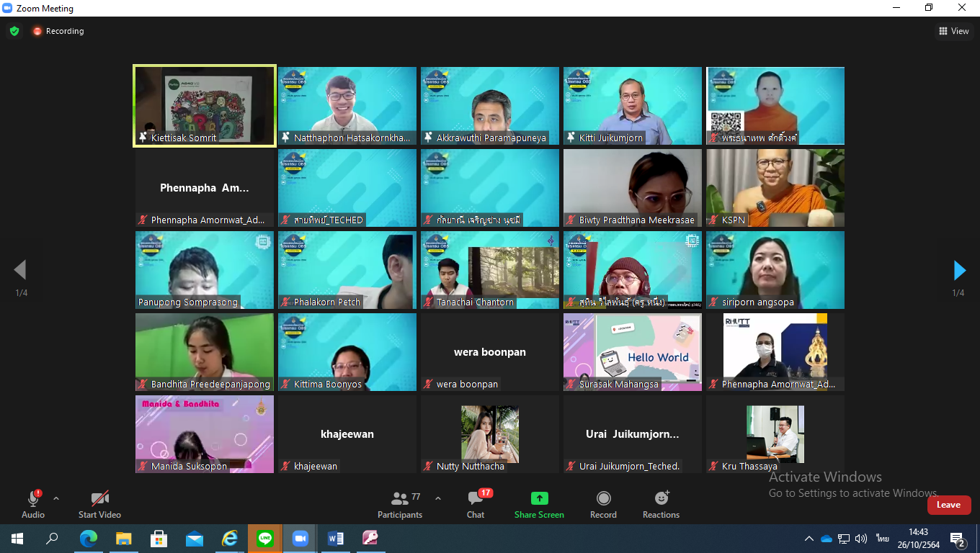Open Mail app from taskbar
Screen dimensions: 980x553
(x=195, y=539)
